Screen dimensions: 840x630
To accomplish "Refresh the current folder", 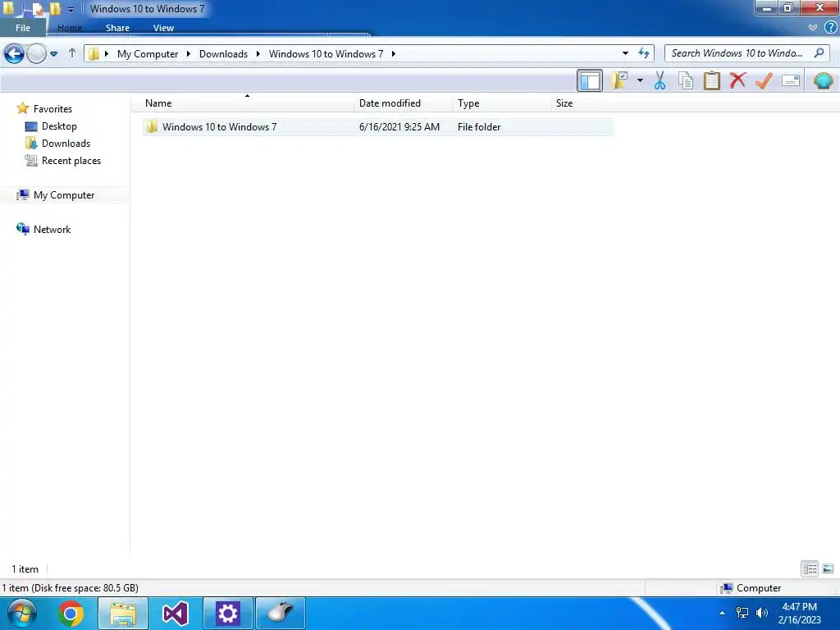I will click(x=643, y=53).
